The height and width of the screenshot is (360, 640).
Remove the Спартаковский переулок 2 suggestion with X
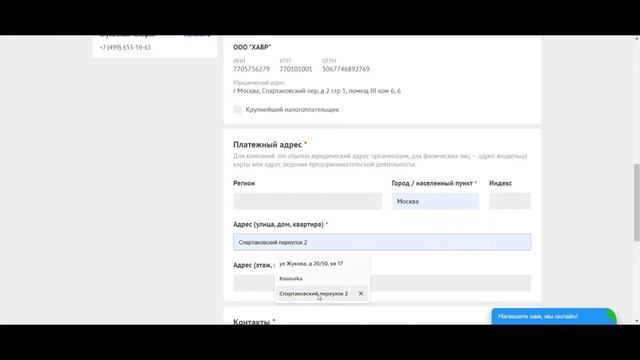click(361, 293)
